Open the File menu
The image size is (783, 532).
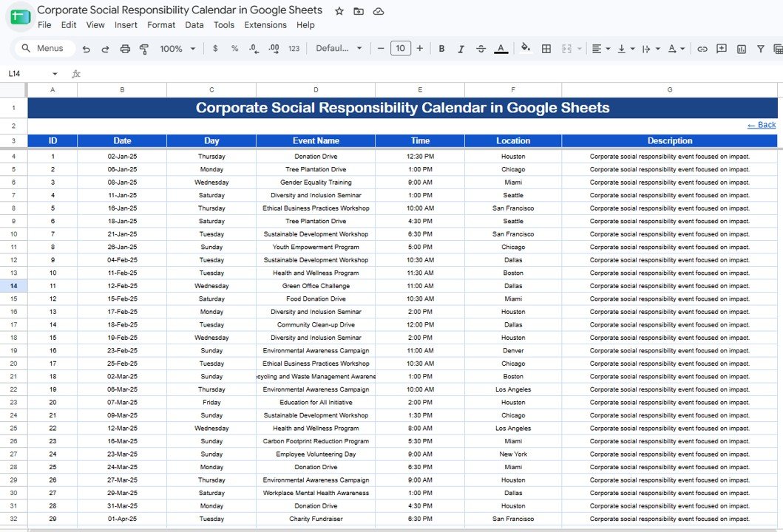[x=44, y=25]
